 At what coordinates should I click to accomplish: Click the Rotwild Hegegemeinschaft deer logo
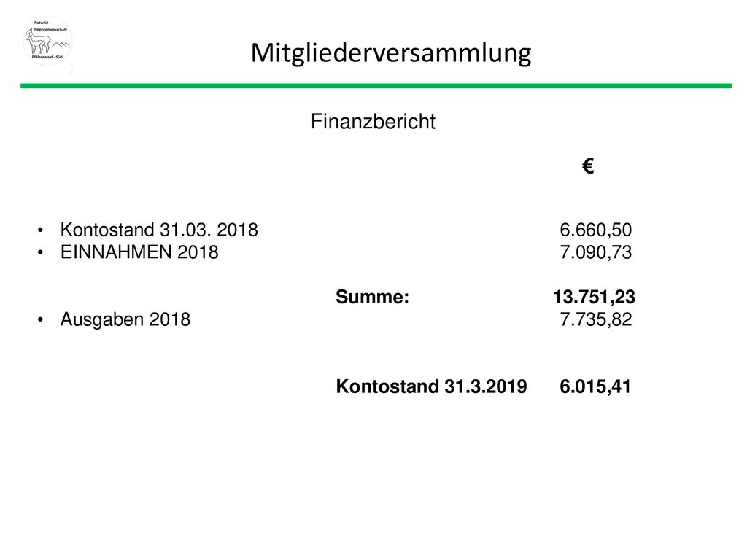point(47,41)
